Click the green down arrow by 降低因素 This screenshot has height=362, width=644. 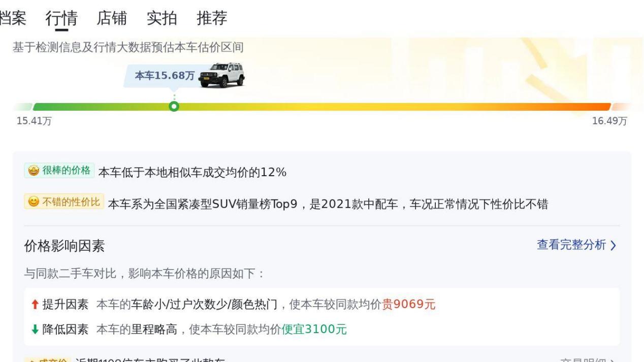(x=34, y=330)
